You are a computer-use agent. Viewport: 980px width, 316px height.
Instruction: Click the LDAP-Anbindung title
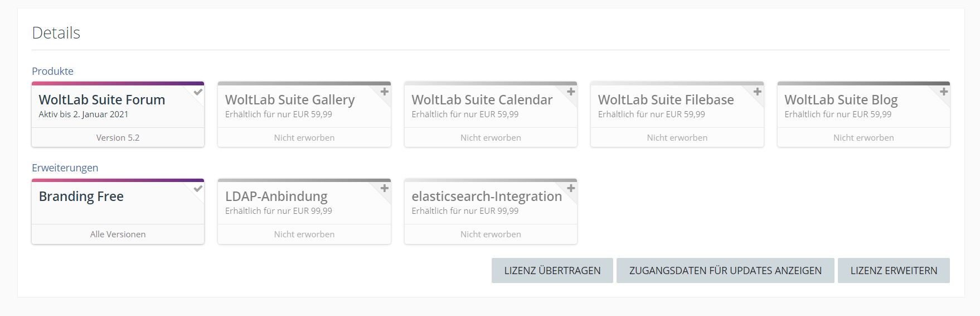click(276, 197)
